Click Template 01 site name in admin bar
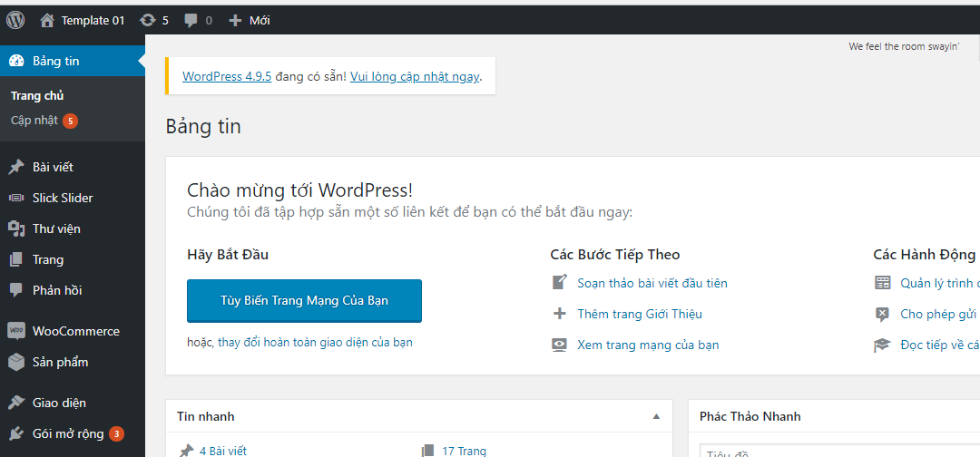This screenshot has height=457, width=980. tap(93, 21)
